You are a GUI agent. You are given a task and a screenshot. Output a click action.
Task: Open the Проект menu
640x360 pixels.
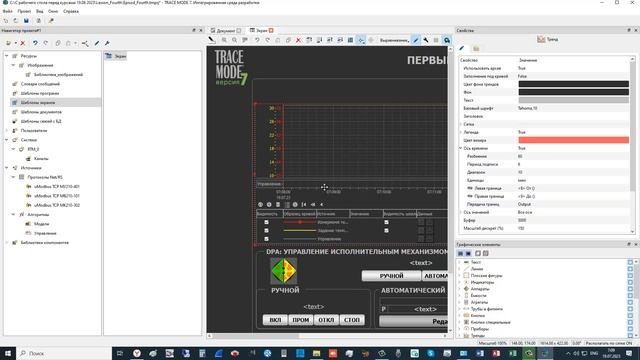click(x=24, y=11)
